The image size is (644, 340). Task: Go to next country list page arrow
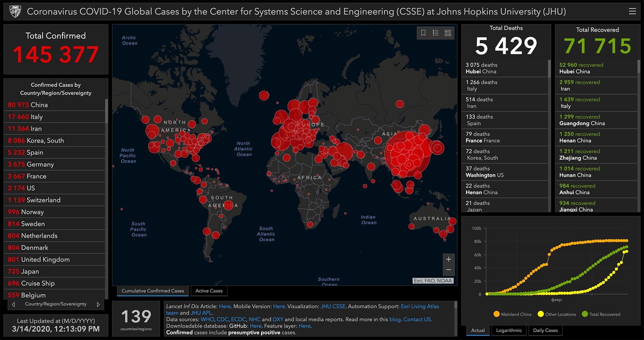click(x=98, y=305)
